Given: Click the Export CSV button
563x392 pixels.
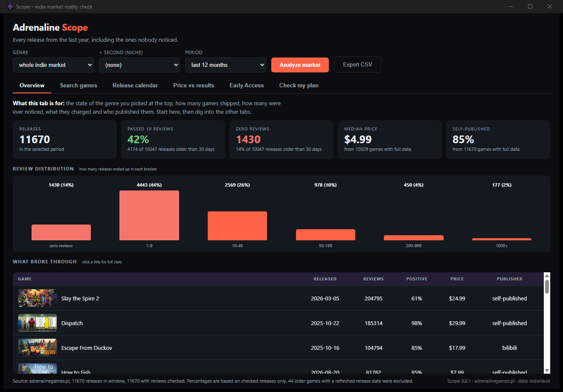Looking at the screenshot, I should [x=357, y=65].
